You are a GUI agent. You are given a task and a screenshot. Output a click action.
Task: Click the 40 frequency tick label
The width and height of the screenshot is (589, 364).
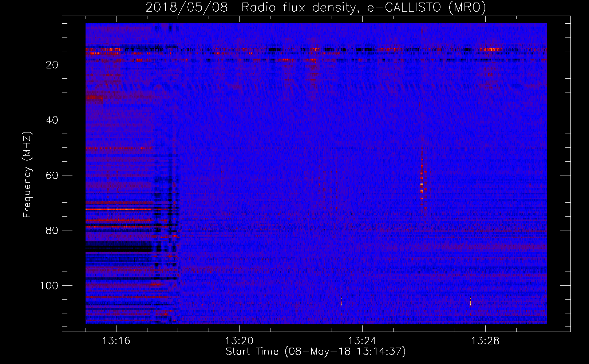pyautogui.click(x=52, y=120)
